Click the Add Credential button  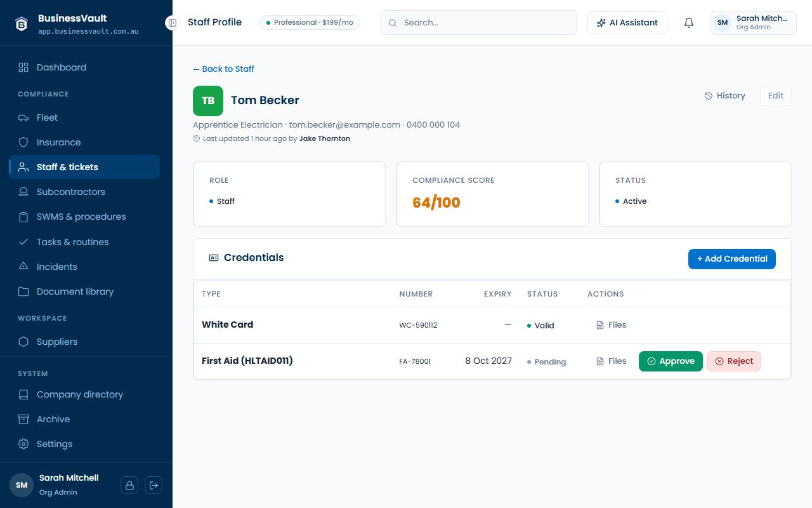[x=732, y=259]
